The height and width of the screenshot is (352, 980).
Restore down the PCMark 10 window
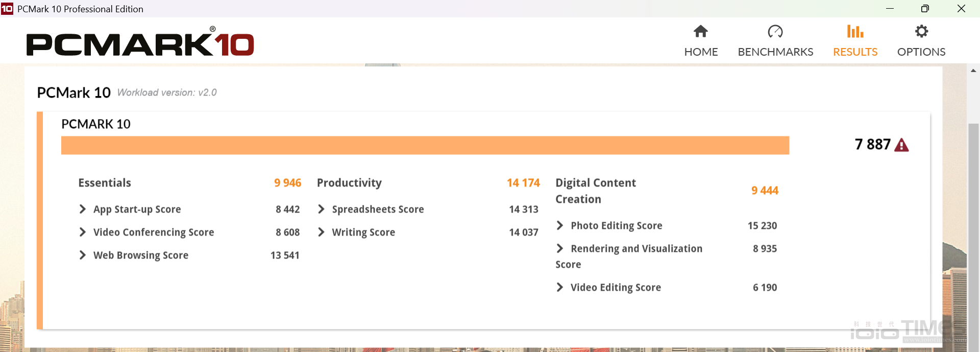pos(925,9)
